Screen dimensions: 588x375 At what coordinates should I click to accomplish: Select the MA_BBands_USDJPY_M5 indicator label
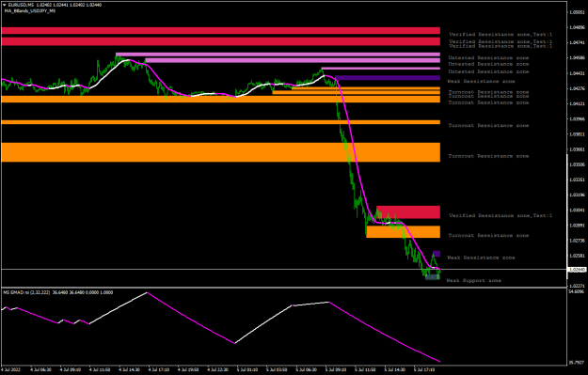[30, 11]
